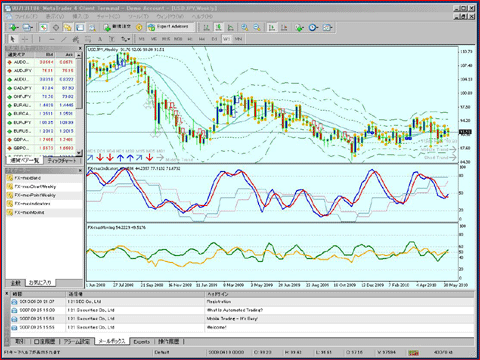Switch chart to line chart icon

[x=230, y=28]
